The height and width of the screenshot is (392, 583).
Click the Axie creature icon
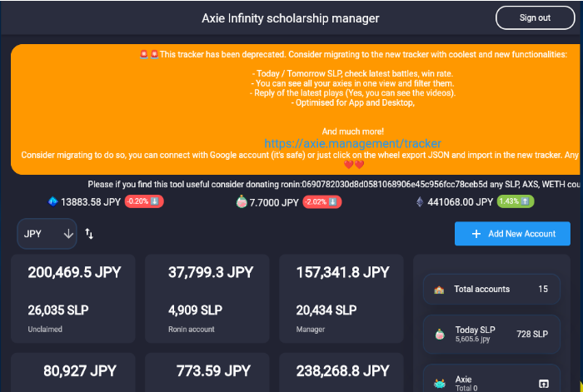[x=439, y=383]
